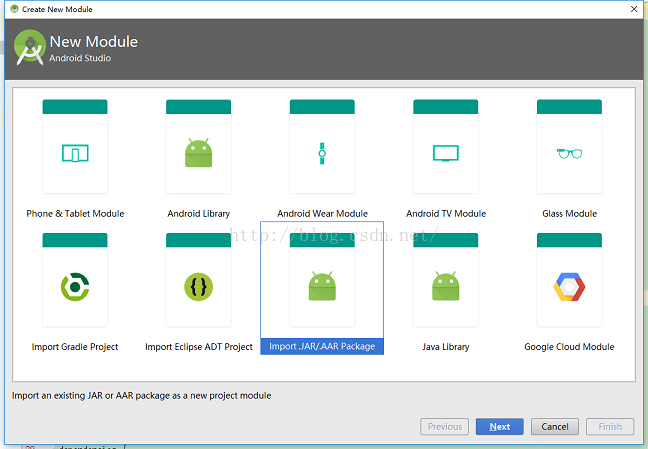Click the Cancel button
Image resolution: width=648 pixels, height=449 pixels.
point(555,426)
